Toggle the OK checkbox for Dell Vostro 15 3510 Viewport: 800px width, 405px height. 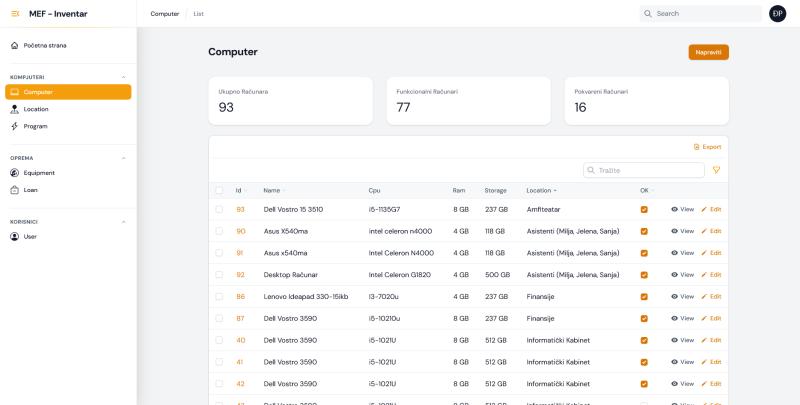pos(644,209)
